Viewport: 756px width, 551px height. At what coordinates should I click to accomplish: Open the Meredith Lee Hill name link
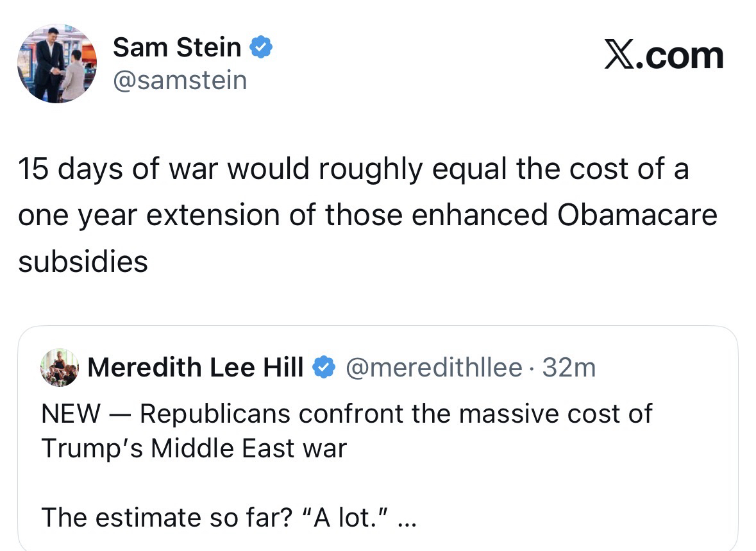[x=195, y=368]
